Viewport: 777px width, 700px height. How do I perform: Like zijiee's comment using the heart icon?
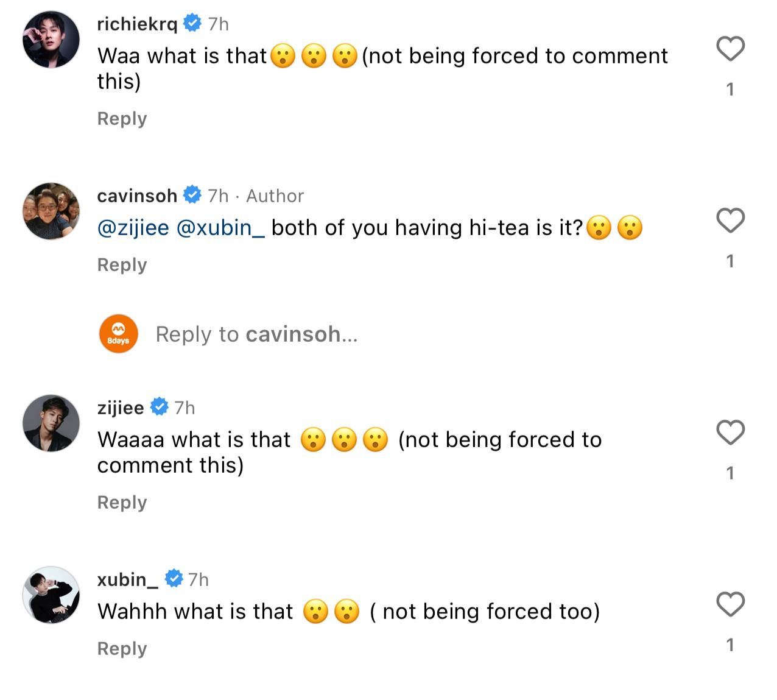pyautogui.click(x=730, y=433)
